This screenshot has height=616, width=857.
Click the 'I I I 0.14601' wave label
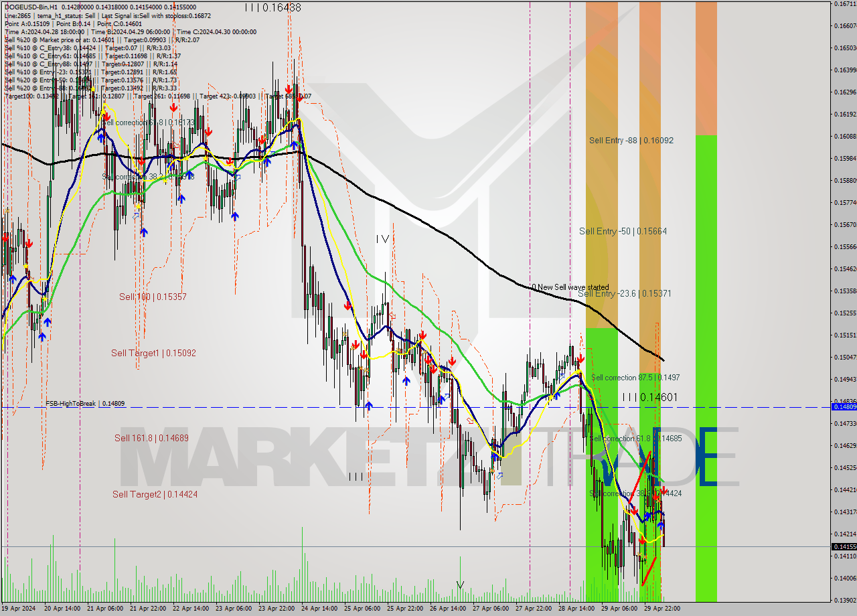coord(649,397)
